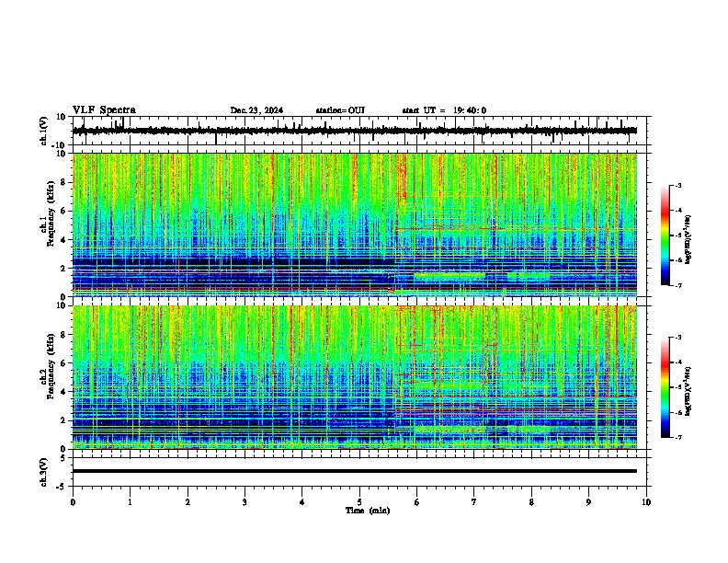Click inside the ch.2 spectrogram panel
The image size is (728, 563).
[x=354, y=377]
